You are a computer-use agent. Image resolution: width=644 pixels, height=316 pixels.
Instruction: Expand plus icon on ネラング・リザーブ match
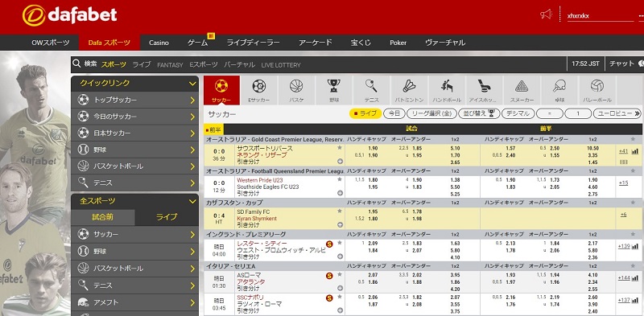point(340,162)
